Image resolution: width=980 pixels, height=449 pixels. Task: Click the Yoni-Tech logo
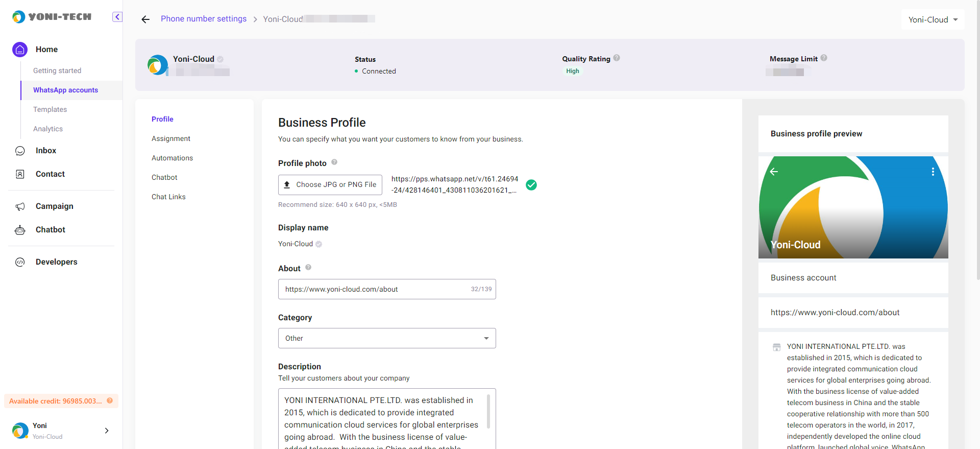[x=52, y=17]
